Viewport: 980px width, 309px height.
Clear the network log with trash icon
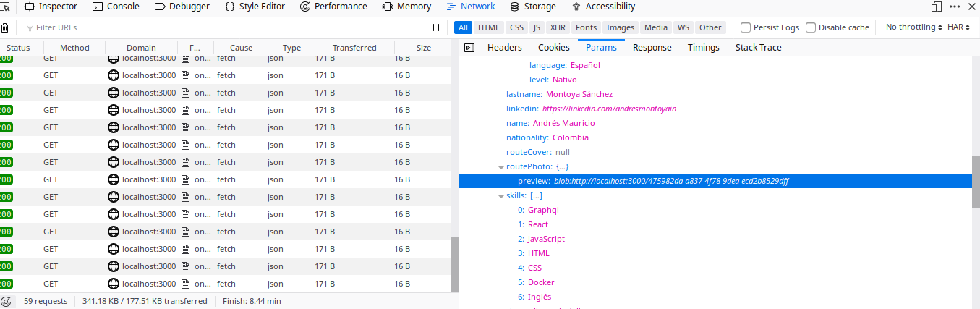(x=5, y=27)
